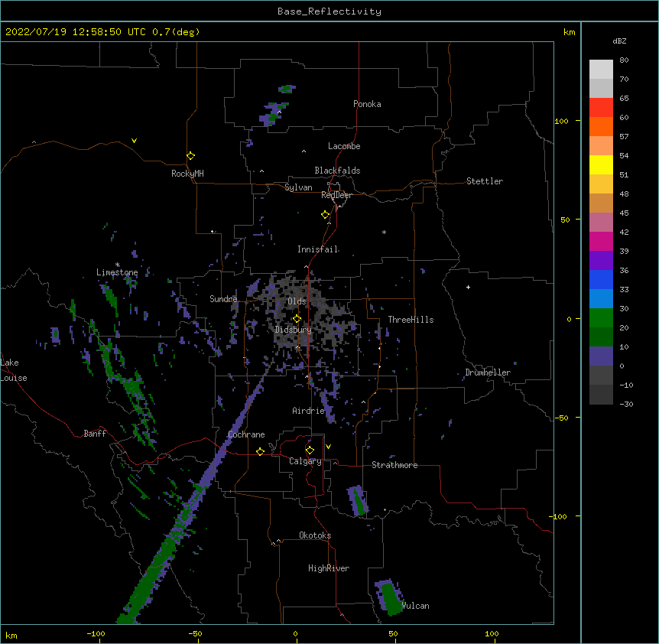Click yellow diamond marker above Calgary label
The width and height of the screenshot is (659, 644).
tap(310, 450)
